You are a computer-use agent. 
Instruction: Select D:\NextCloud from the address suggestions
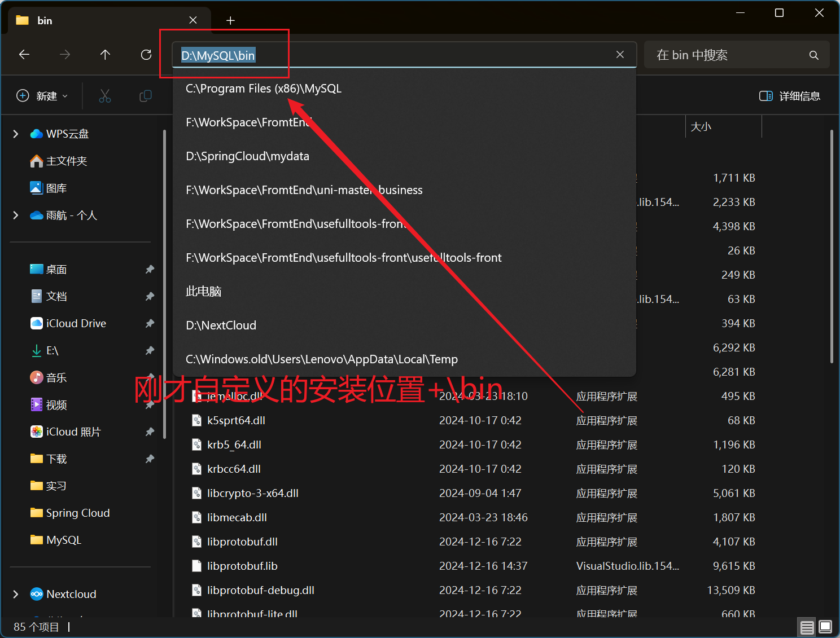(221, 325)
